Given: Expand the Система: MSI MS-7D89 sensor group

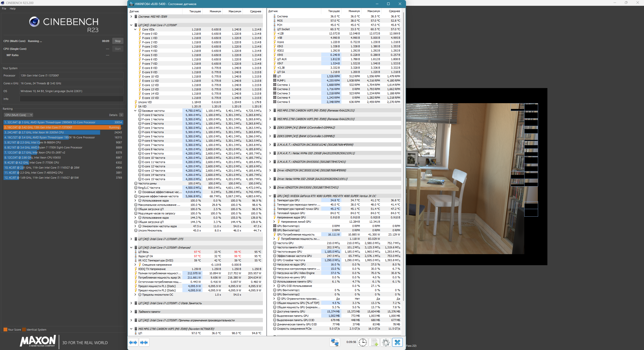Looking at the screenshot, I should [131, 17].
